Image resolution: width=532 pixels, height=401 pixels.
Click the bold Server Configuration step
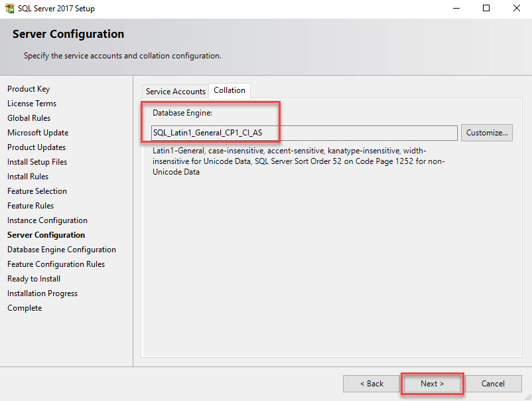pos(46,235)
